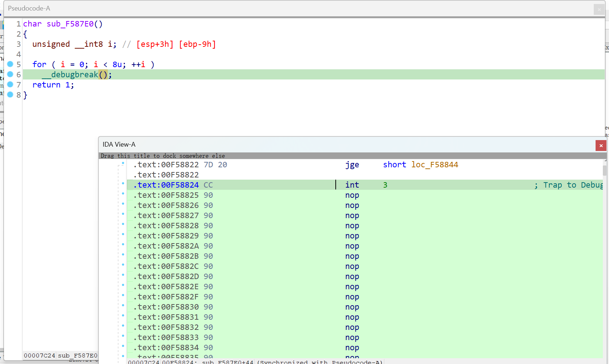Image resolution: width=609 pixels, height=364 pixels.
Task: Click the jge mnemonic in IDA View
Action: pyautogui.click(x=352, y=165)
